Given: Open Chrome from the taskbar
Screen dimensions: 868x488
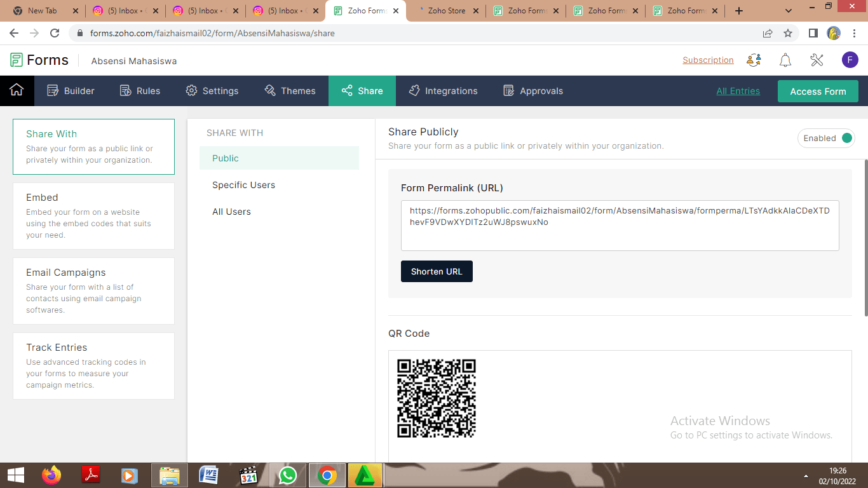Looking at the screenshot, I should [327, 475].
